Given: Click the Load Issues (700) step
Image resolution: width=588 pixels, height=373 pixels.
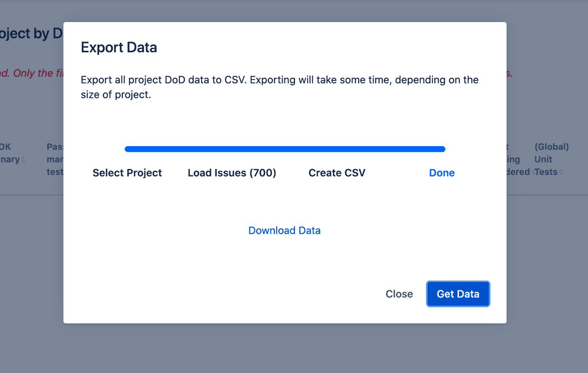Looking at the screenshot, I should click(232, 173).
